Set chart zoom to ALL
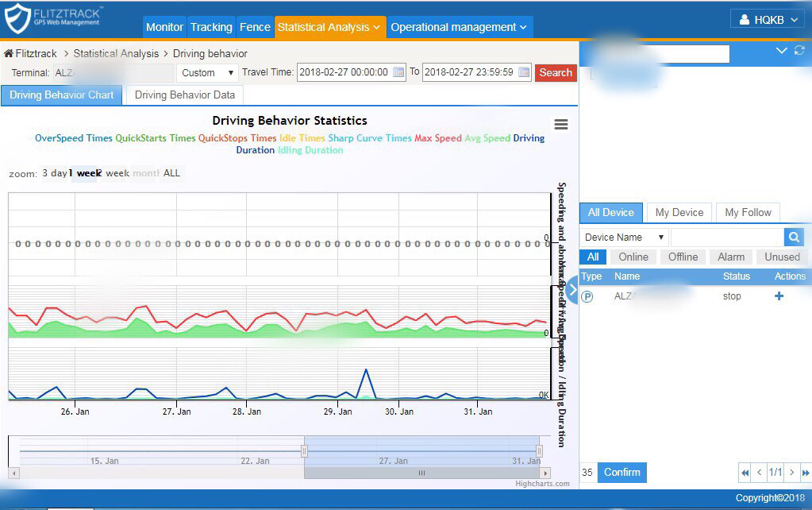Viewport: 812px width, 510px height. 171,173
